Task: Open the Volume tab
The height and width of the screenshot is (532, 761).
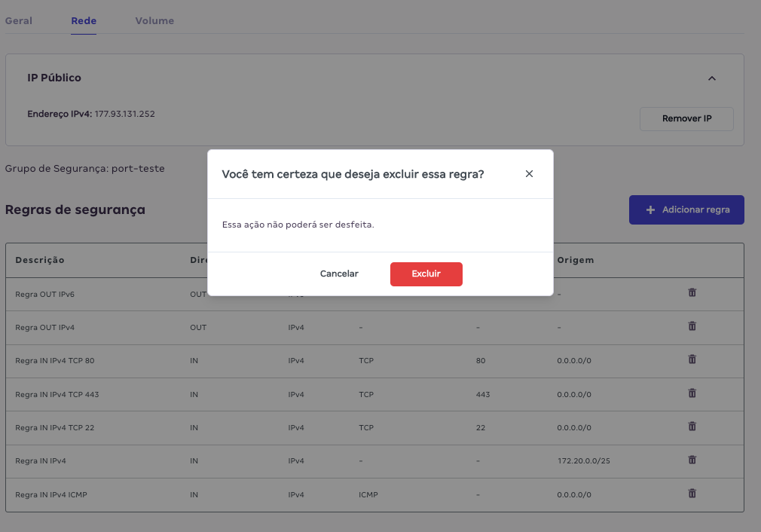Action: (x=154, y=21)
